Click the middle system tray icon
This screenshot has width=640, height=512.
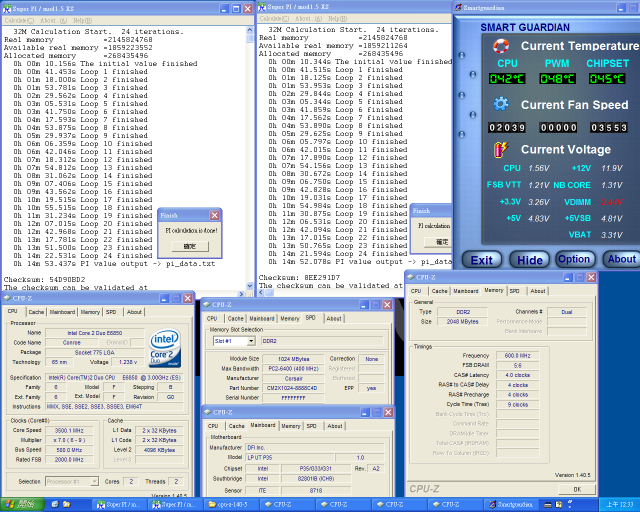pos(559,505)
